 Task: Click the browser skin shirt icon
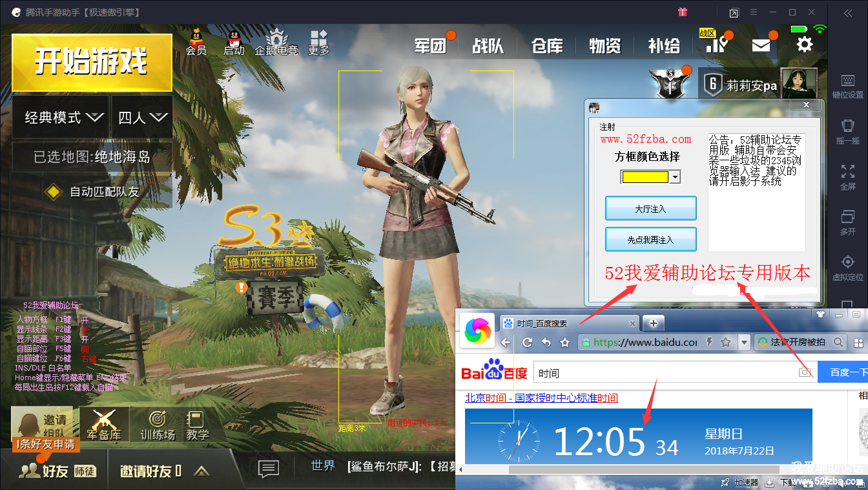tap(820, 315)
